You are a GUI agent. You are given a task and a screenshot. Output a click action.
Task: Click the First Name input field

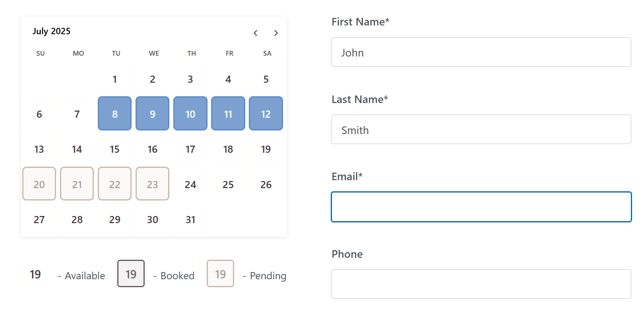pos(481,52)
